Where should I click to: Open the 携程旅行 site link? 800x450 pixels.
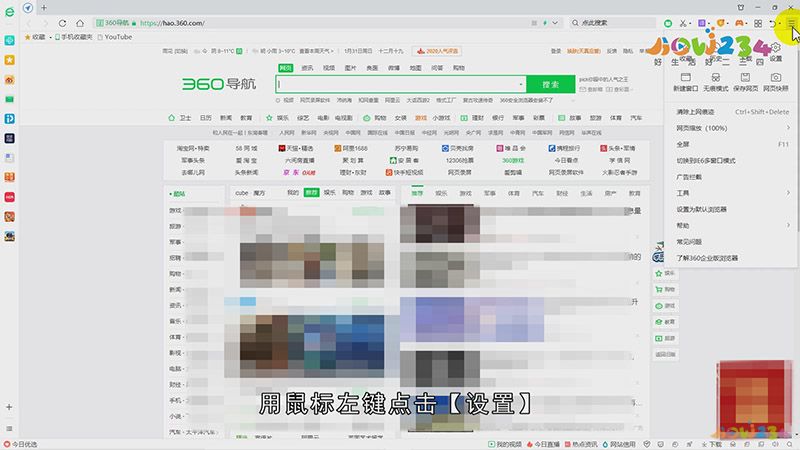pyautogui.click(x=564, y=148)
